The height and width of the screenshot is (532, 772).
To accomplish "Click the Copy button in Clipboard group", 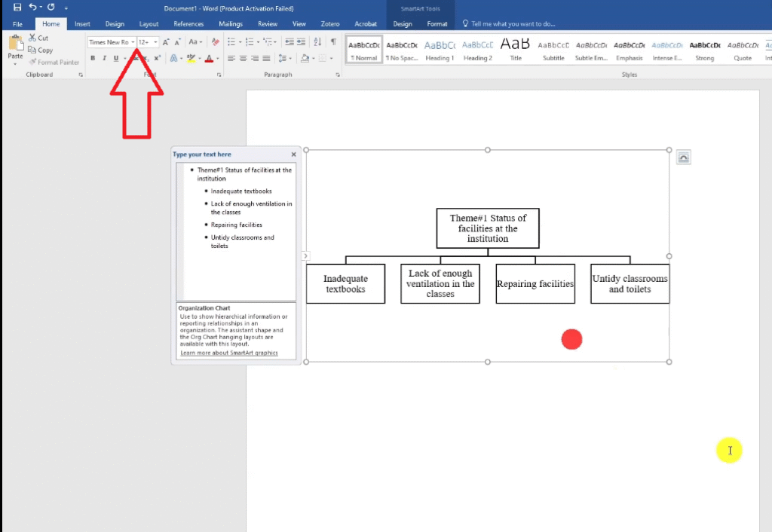I will point(41,50).
